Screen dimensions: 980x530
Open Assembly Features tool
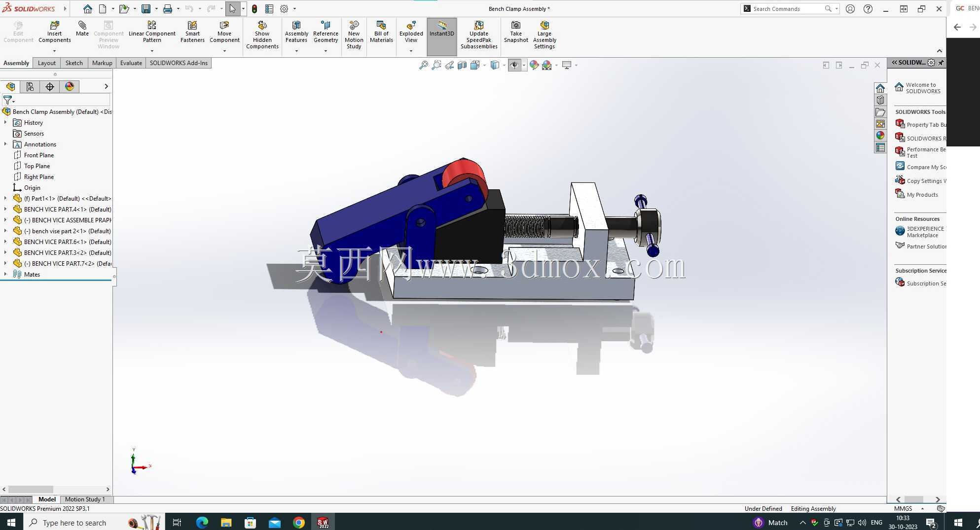[x=296, y=32]
